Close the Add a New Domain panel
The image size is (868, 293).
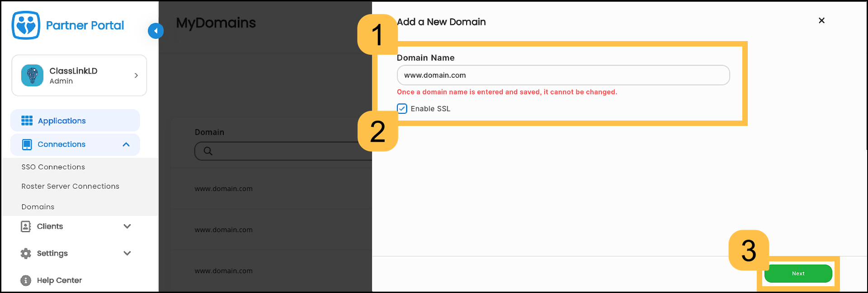tap(821, 20)
